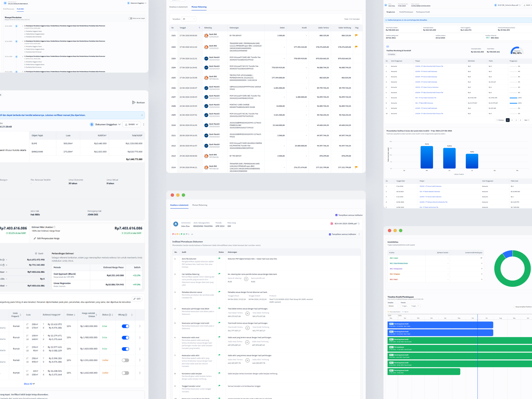Screen dimensions: 532x399
Task: Expand the Show All listings link
Action: click(29, 384)
